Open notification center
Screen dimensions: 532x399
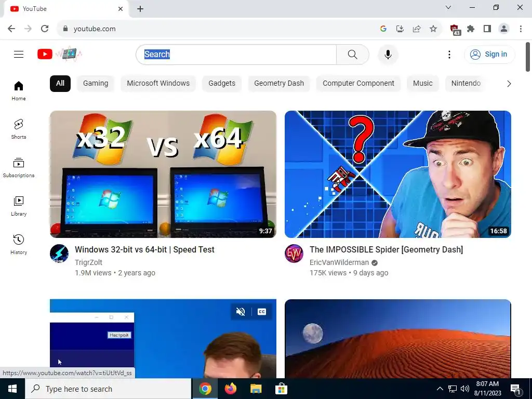(515, 389)
